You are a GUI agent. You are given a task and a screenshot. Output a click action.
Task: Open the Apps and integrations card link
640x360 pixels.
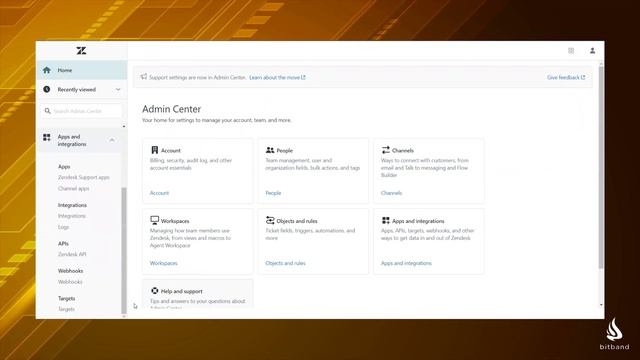[406, 263]
